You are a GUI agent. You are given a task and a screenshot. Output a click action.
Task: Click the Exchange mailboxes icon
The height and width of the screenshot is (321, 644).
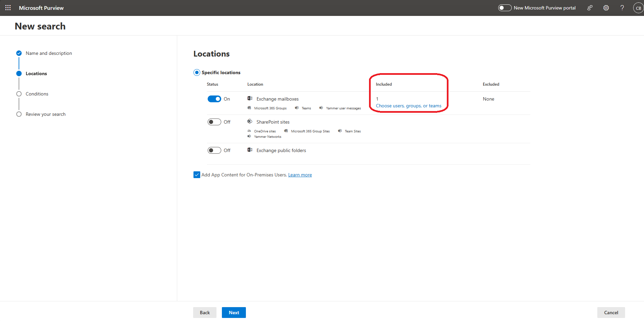pyautogui.click(x=250, y=99)
